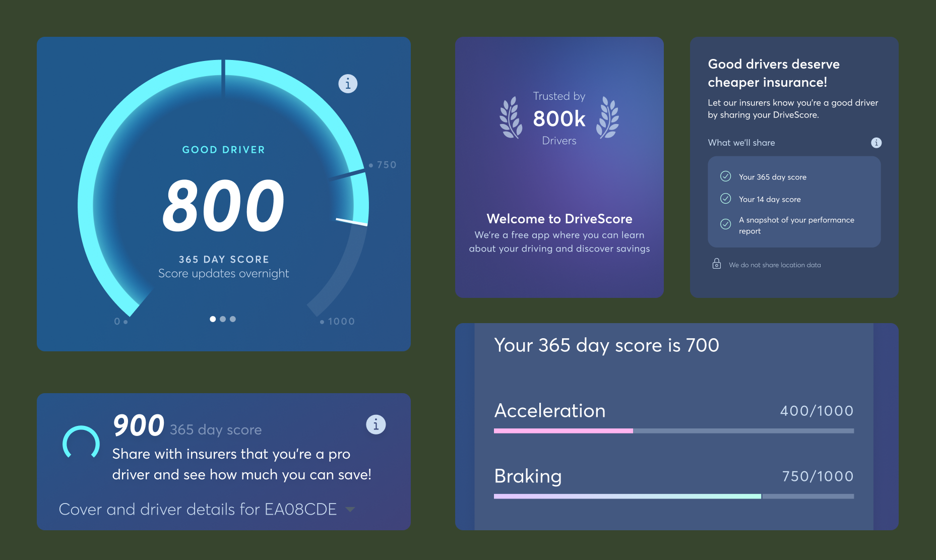
Task: Select the second page dot on gauge card
Action: click(223, 319)
